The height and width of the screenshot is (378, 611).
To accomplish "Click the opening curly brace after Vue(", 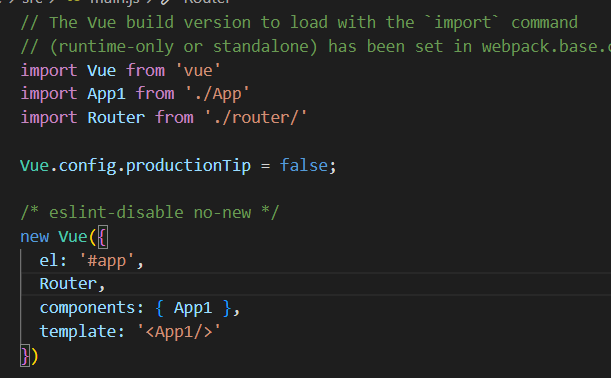I will tap(102, 237).
